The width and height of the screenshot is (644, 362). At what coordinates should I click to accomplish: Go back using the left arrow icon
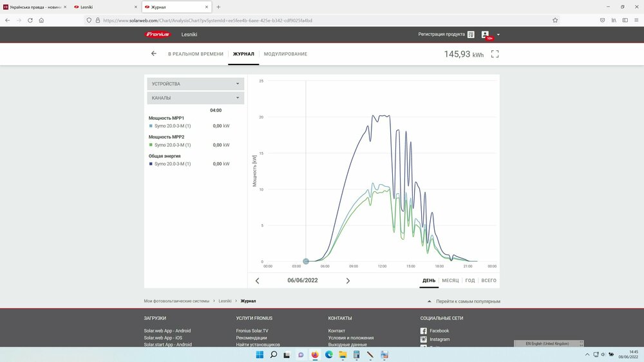(x=153, y=53)
